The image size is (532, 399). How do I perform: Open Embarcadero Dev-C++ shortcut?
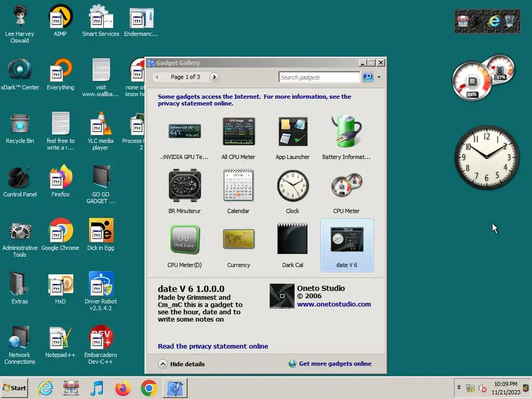101,345
